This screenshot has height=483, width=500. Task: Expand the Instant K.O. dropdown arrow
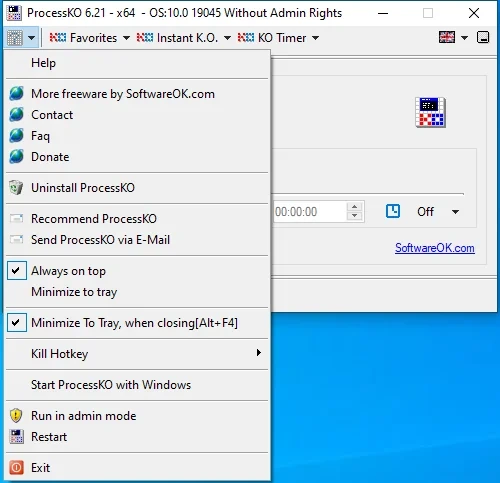click(x=227, y=38)
